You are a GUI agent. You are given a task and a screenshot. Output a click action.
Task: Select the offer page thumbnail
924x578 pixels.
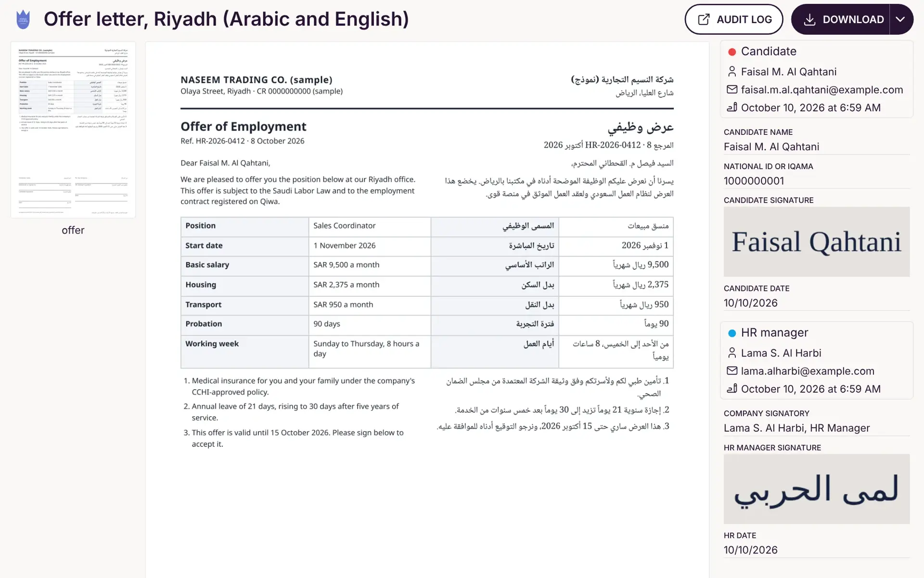pyautogui.click(x=73, y=130)
